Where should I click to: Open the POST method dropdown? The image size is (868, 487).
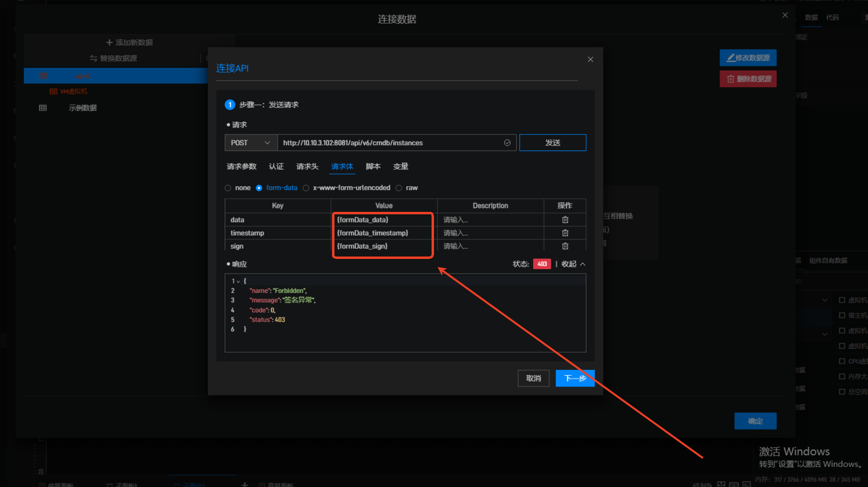pyautogui.click(x=251, y=143)
